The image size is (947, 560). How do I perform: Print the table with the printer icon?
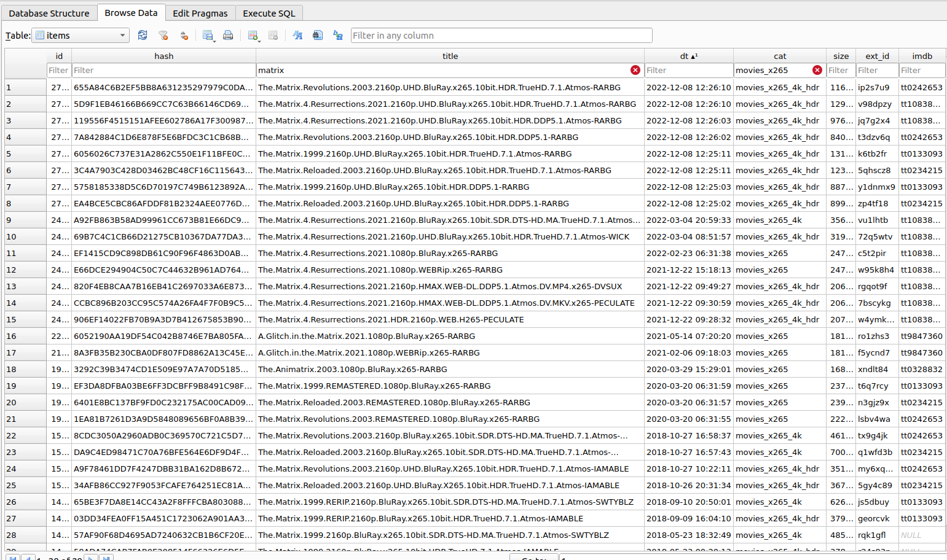(228, 36)
